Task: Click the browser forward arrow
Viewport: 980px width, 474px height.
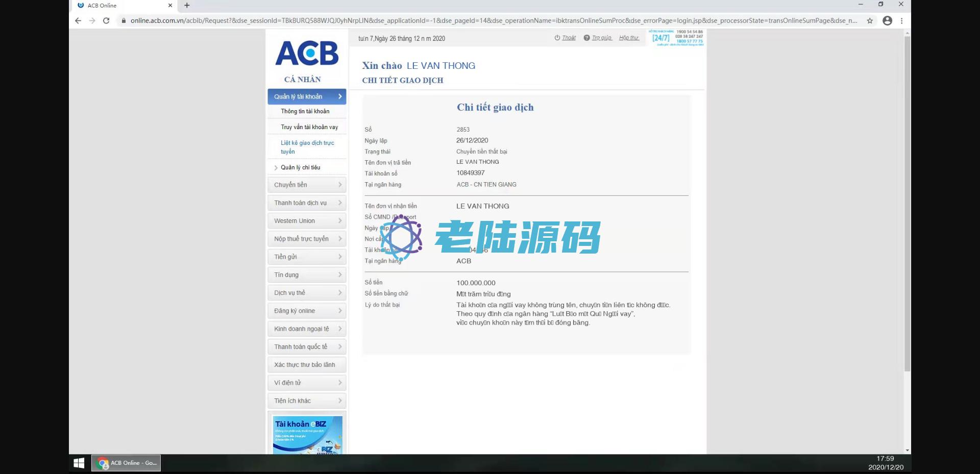Action: [92, 21]
